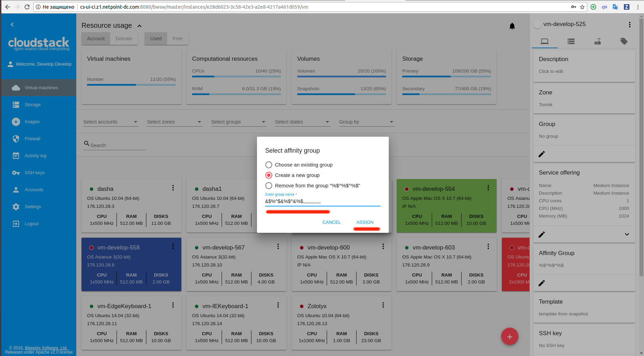Image resolution: width=644 pixels, height=356 pixels.
Task: Click the cloudstack logo
Action: (x=39, y=44)
